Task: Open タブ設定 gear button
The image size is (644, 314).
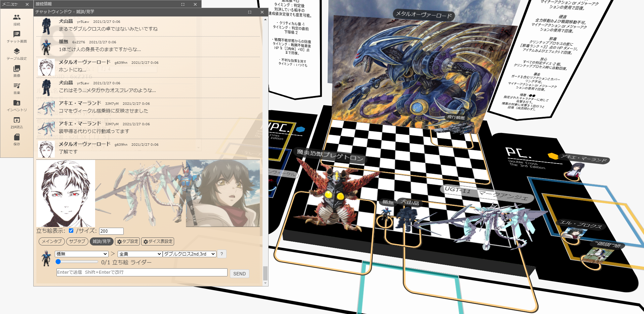Action: tap(127, 241)
